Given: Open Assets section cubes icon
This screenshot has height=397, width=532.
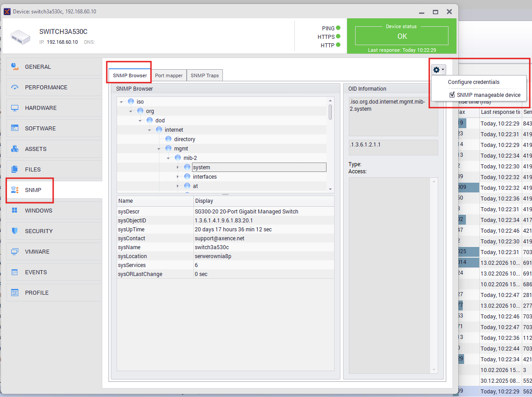Looking at the screenshot, I should (15, 149).
